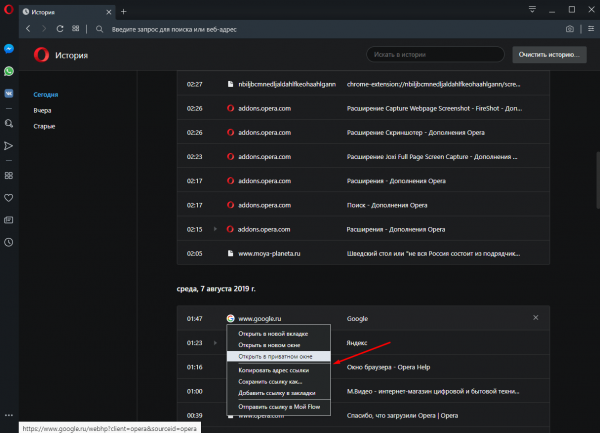Open the tab menu icon in title bar

click(532, 9)
